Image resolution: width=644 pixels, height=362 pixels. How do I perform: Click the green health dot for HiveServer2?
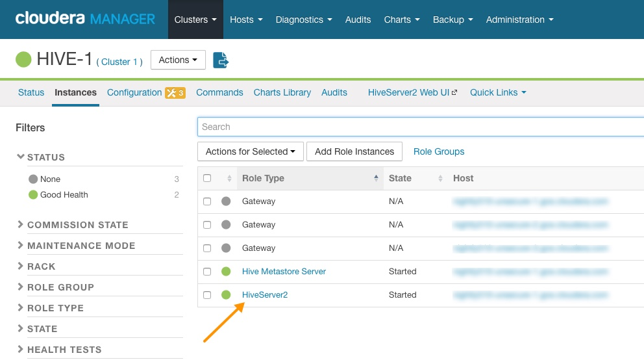pos(226,295)
